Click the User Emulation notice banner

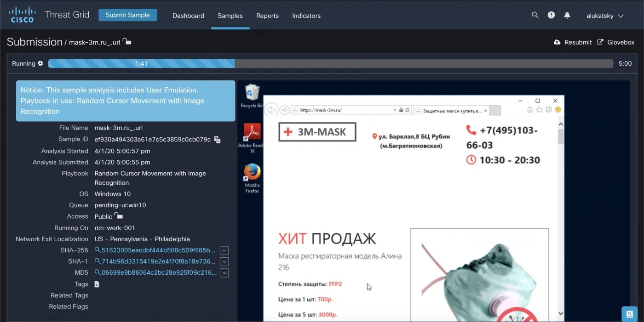pyautogui.click(x=126, y=101)
